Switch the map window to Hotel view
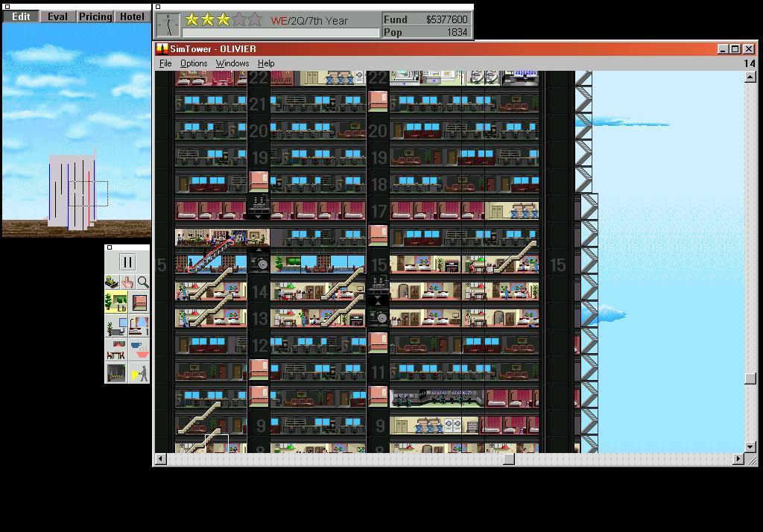The image size is (763, 532). pos(132,16)
